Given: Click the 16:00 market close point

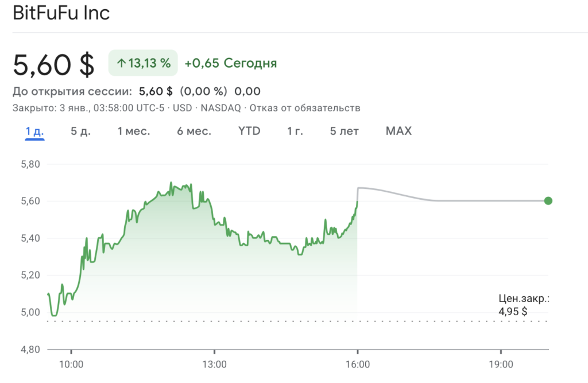Looking at the screenshot, I should [x=357, y=201].
